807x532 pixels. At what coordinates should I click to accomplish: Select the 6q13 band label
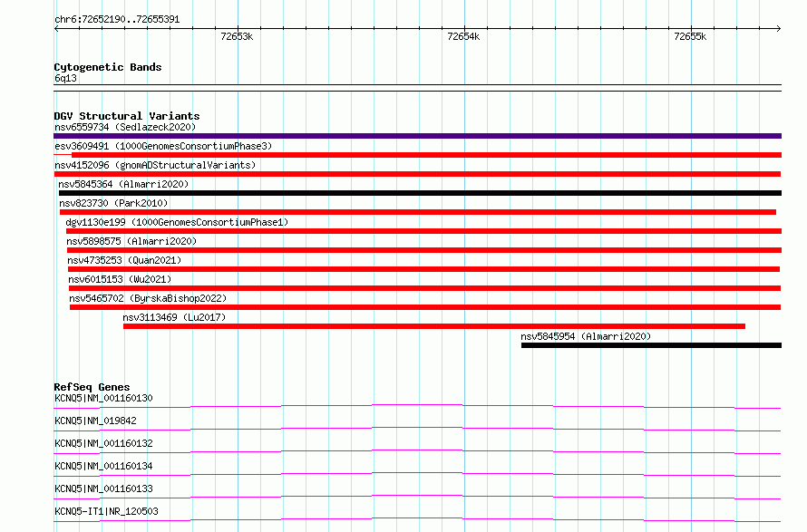(x=65, y=78)
